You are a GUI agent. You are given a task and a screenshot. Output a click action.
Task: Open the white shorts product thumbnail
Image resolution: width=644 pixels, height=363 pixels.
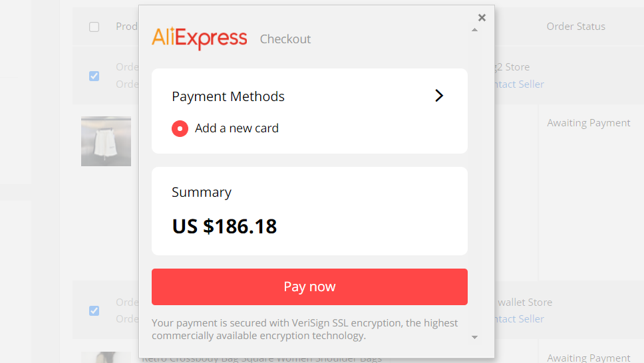(106, 141)
